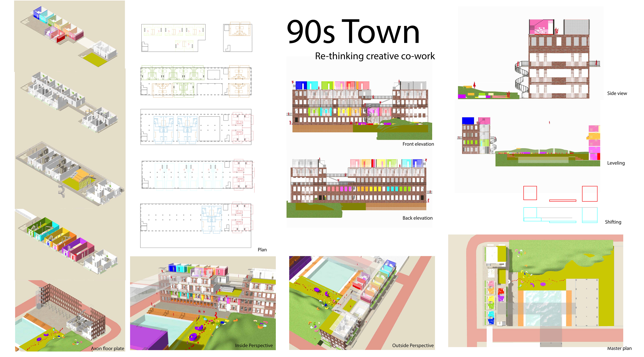Select the front elevation drawing

[x=359, y=110]
